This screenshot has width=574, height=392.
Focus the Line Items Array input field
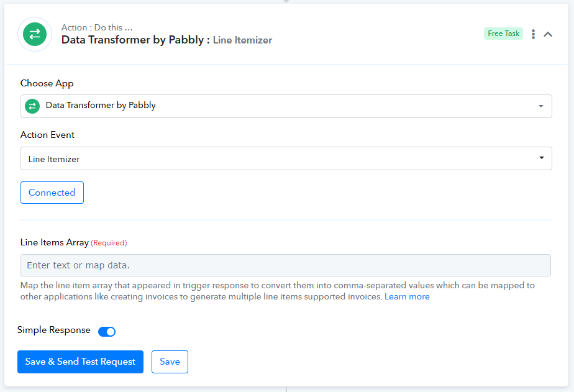tap(286, 265)
